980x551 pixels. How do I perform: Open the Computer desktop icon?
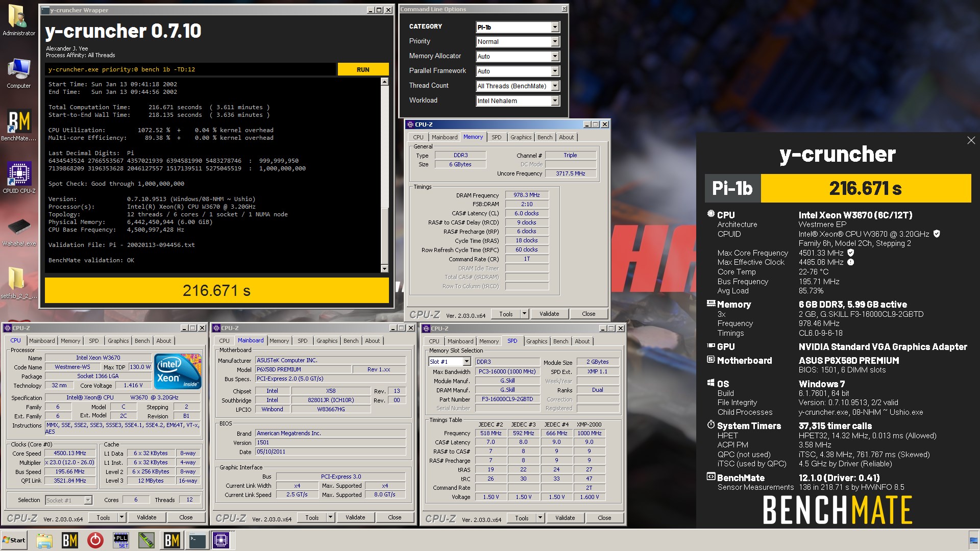pyautogui.click(x=18, y=73)
